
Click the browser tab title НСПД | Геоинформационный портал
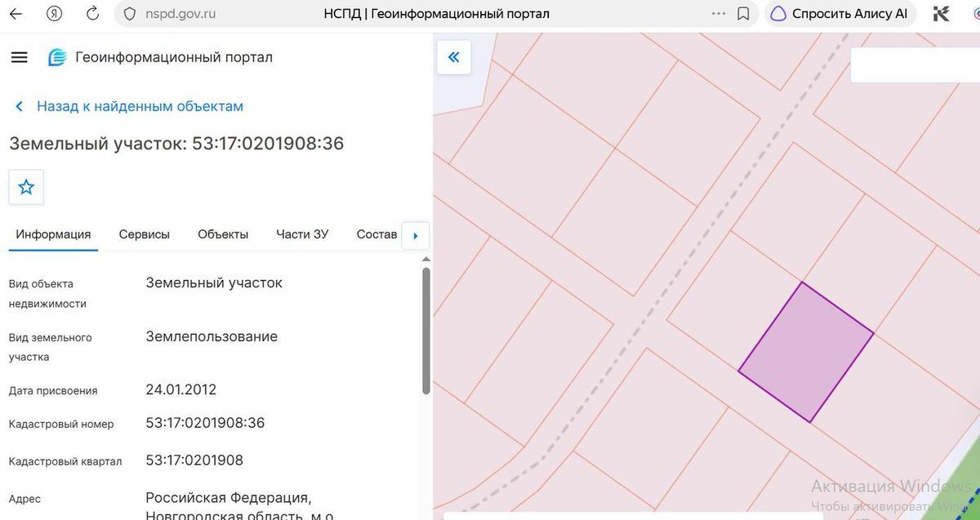point(437,14)
